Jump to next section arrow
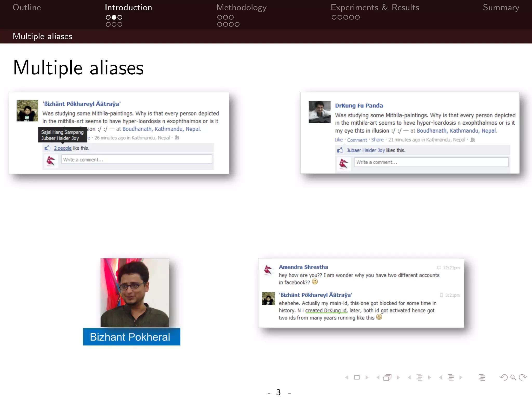This screenshot has height=399, width=532. coord(461,377)
